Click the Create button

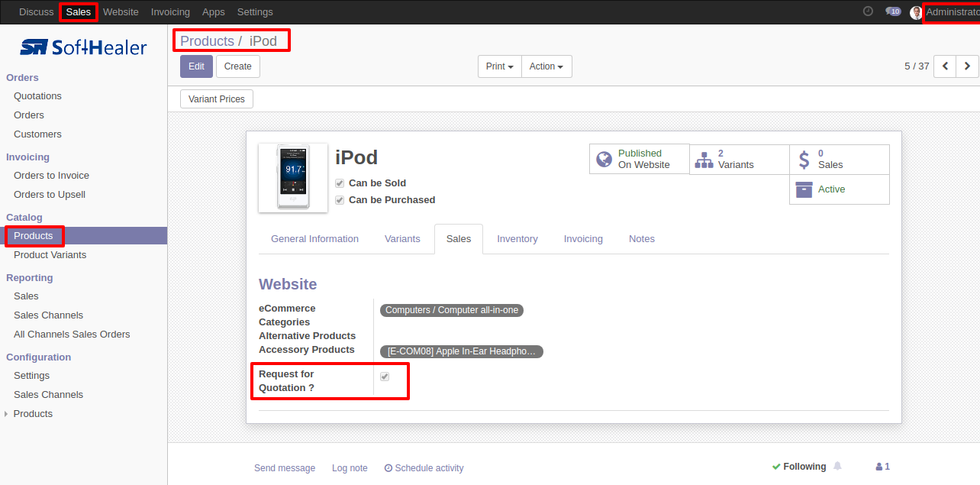238,66
